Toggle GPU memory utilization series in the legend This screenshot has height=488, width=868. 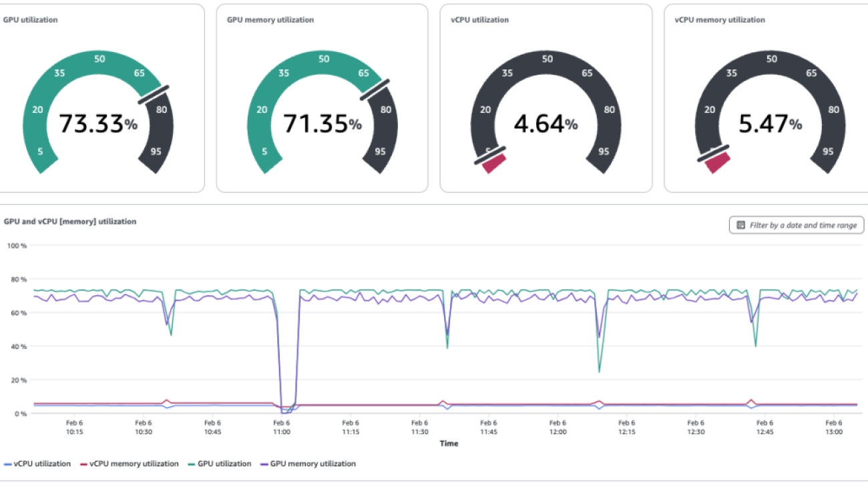(308, 463)
